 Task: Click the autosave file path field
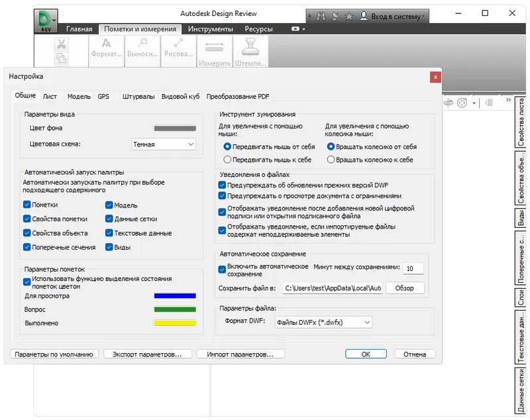pos(333,288)
